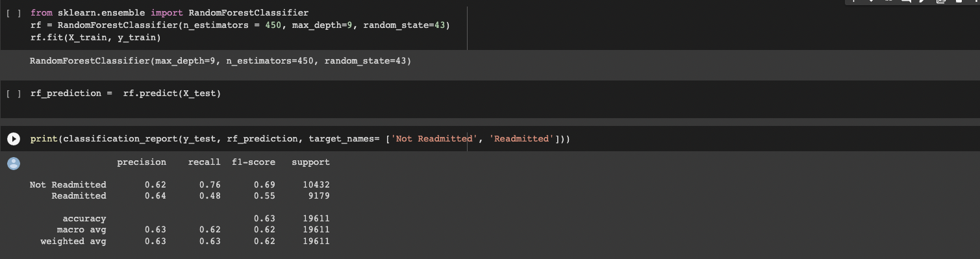Click Not Readmitted f1-score value 0.69
Screen dimensions: 980x259
click(x=264, y=185)
